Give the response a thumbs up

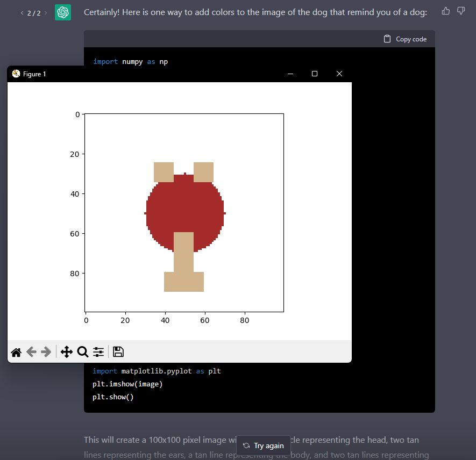pos(445,11)
